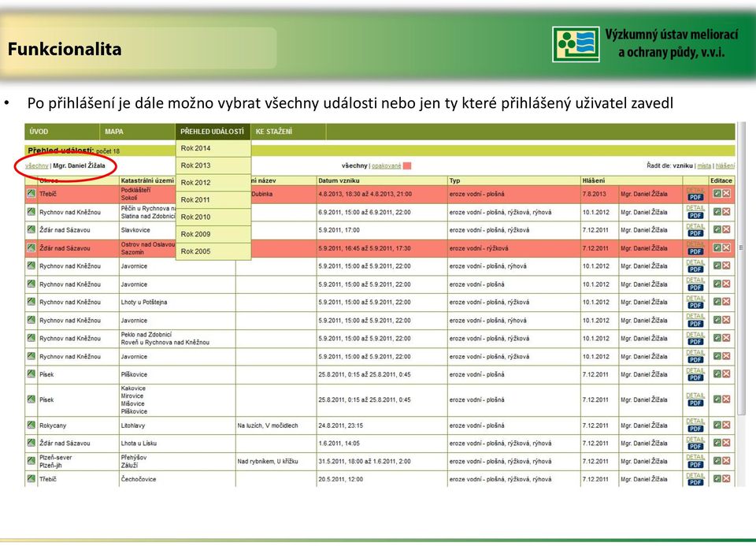Viewport: 756px width, 546px height.
Task: Open DETAIL for the Rokycany Litohlavy row
Action: pyautogui.click(x=695, y=422)
